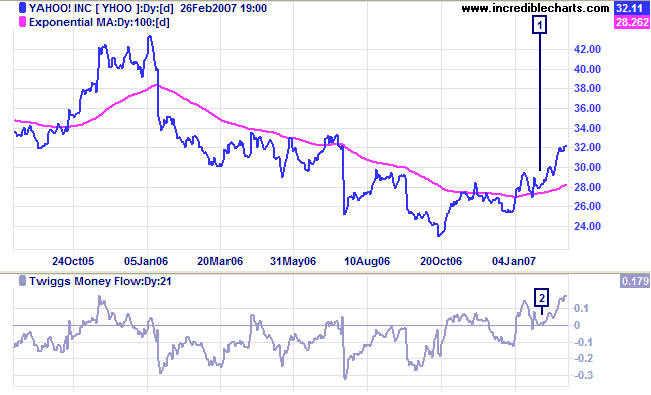The width and height of the screenshot is (651, 395).
Task: Click the 32.00 price axis label
Action: point(587,147)
